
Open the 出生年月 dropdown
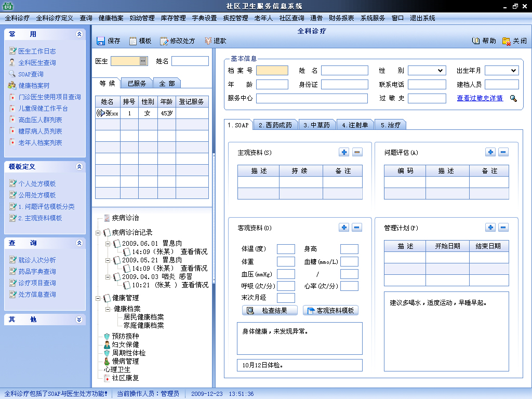[x=514, y=71]
